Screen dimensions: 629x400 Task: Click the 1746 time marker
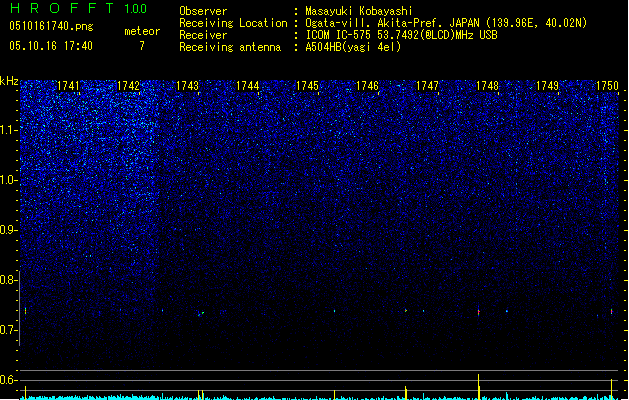pyautogui.click(x=367, y=86)
